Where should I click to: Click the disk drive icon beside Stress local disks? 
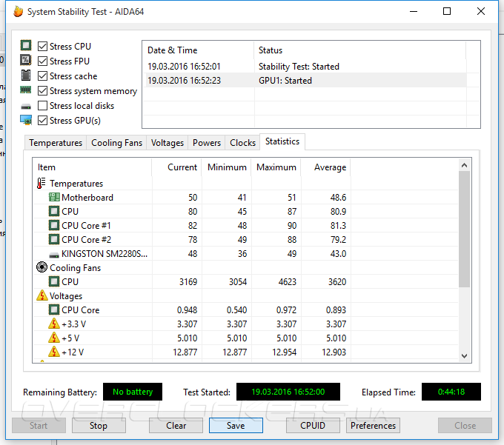pos(26,107)
